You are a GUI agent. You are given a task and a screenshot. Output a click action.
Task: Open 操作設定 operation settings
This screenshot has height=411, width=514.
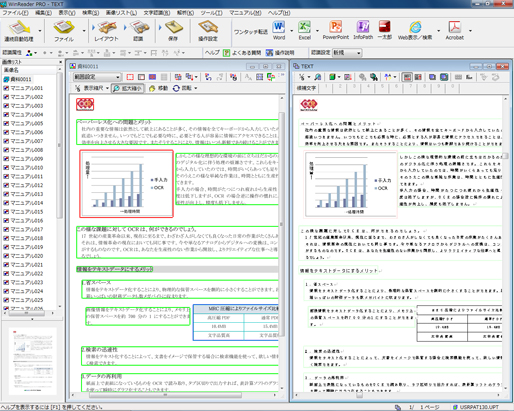coord(208,31)
